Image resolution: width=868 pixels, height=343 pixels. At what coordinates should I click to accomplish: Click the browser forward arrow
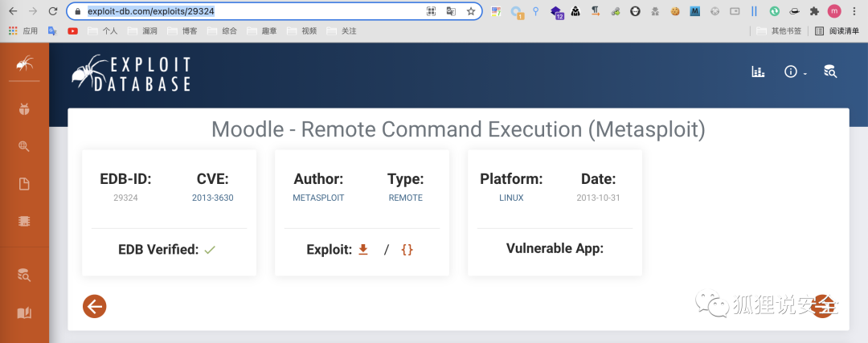pyautogui.click(x=33, y=11)
